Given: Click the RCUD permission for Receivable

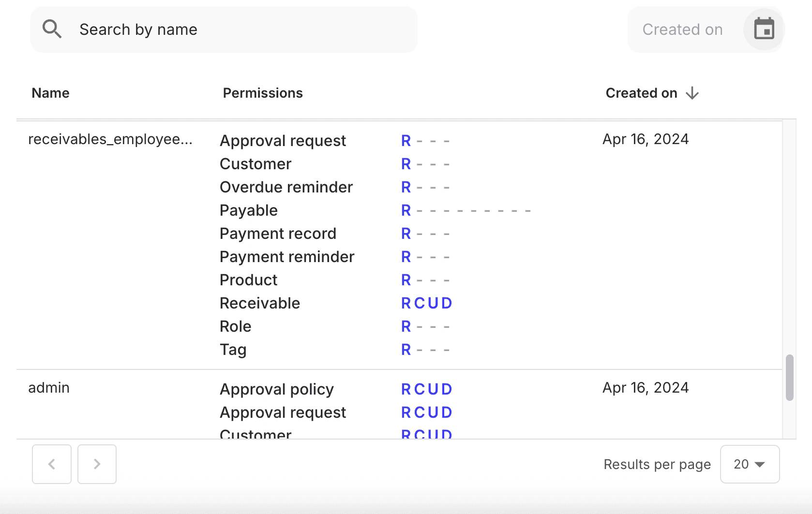Looking at the screenshot, I should click(426, 303).
